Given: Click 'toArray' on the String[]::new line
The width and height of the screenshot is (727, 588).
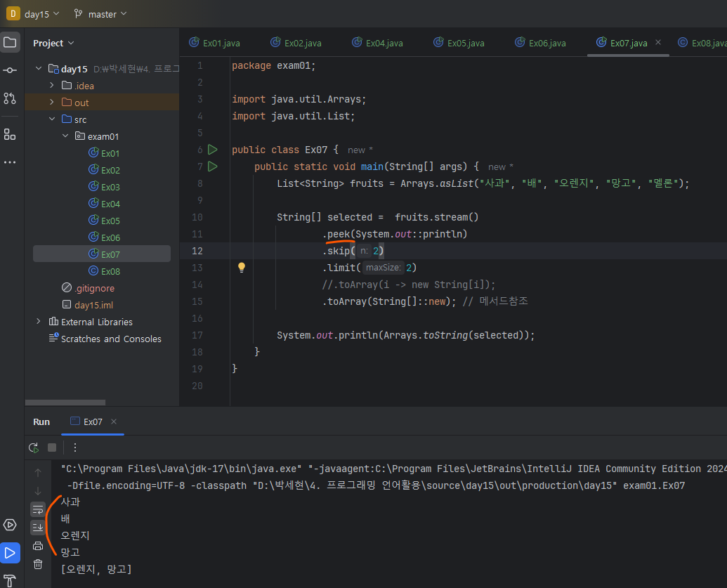Looking at the screenshot, I should 347,301.
